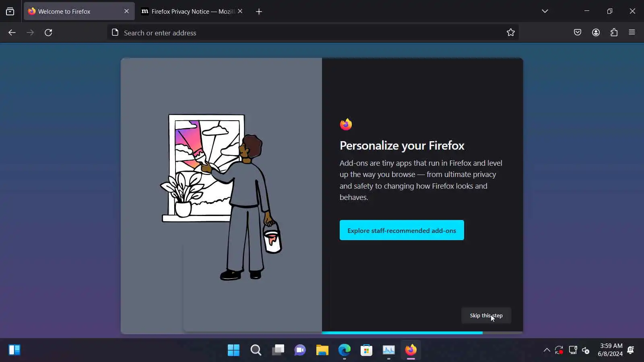Image resolution: width=644 pixels, height=362 pixels.
Task: Open Microsoft Edge from the taskbar
Action: (x=345, y=350)
